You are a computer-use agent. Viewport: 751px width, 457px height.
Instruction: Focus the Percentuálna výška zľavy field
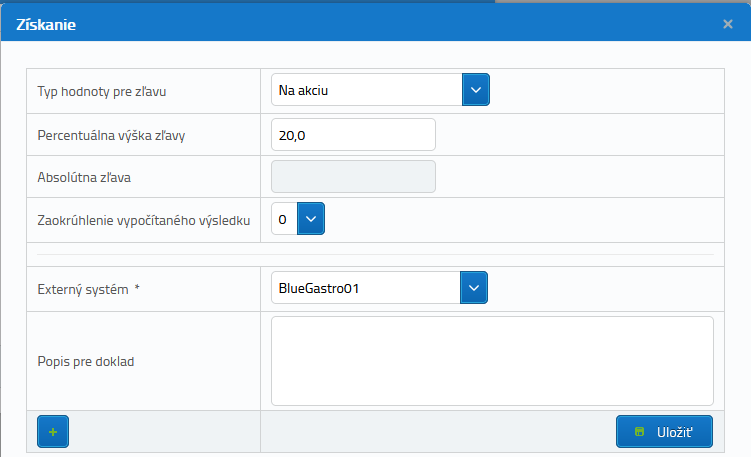tap(353, 134)
